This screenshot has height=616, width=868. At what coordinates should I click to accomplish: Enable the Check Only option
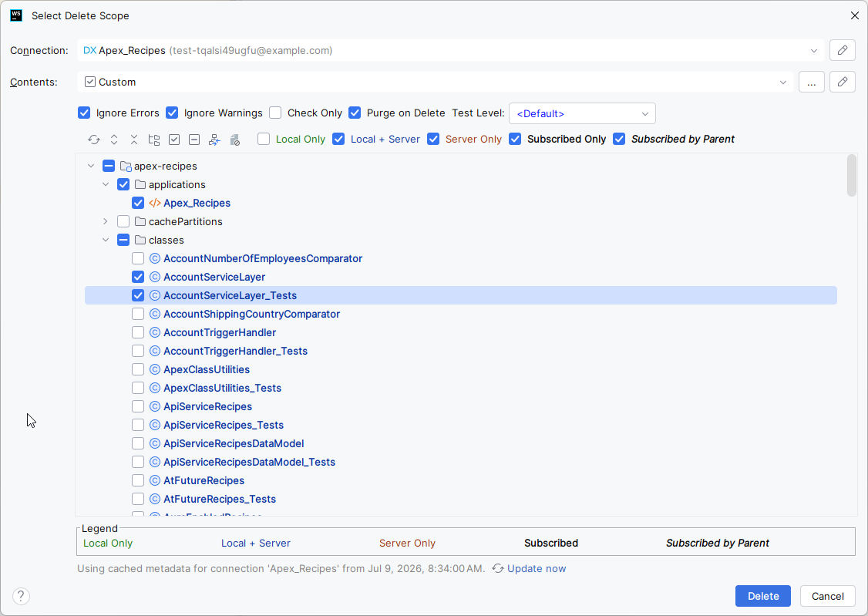275,113
